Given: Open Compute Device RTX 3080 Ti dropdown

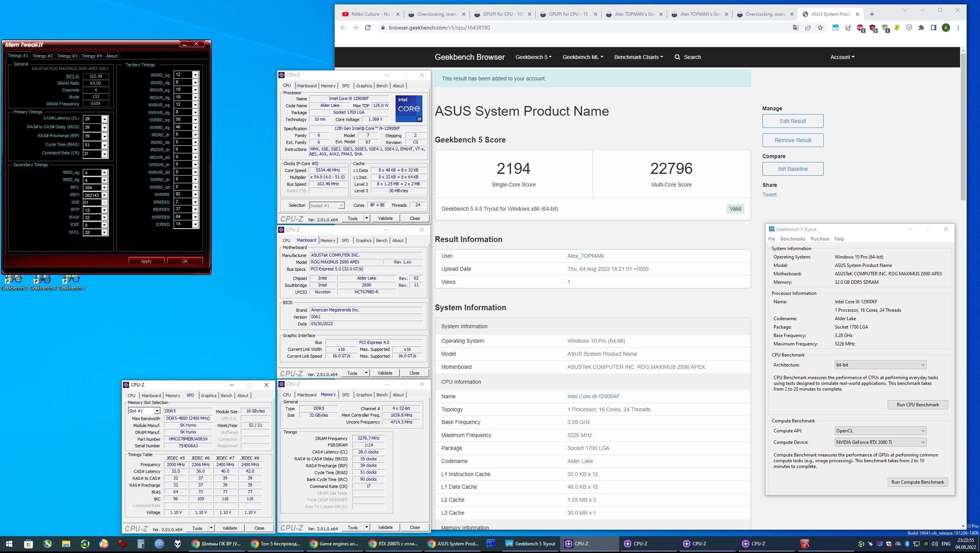Looking at the screenshot, I should [x=880, y=442].
